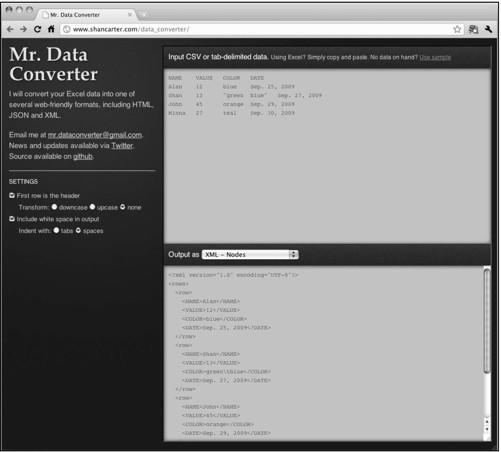Click the input row starting with John
Screen dimensions: 501x452
(231, 104)
